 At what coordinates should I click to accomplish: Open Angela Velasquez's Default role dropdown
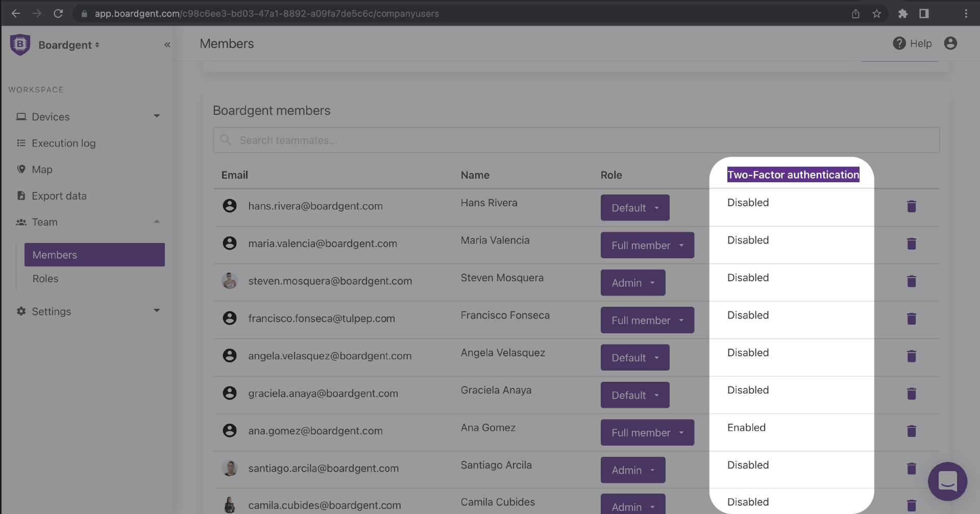[x=635, y=358]
